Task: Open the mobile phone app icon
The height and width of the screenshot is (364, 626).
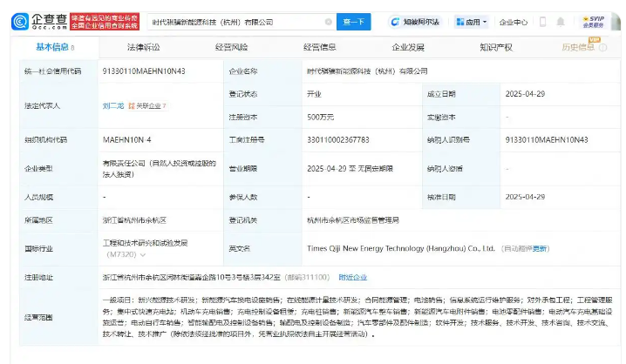Action: 542,22
